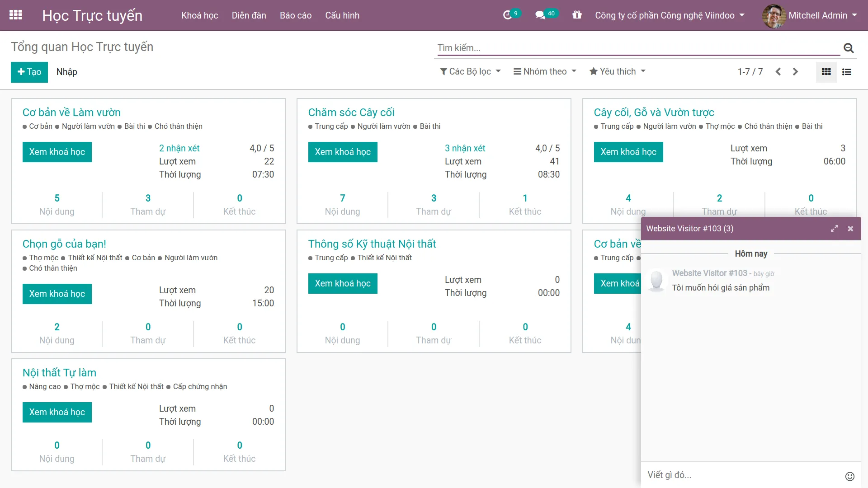Open activities clock icon with 9 badge
Image resolution: width=868 pixels, height=488 pixels.
[511, 15]
